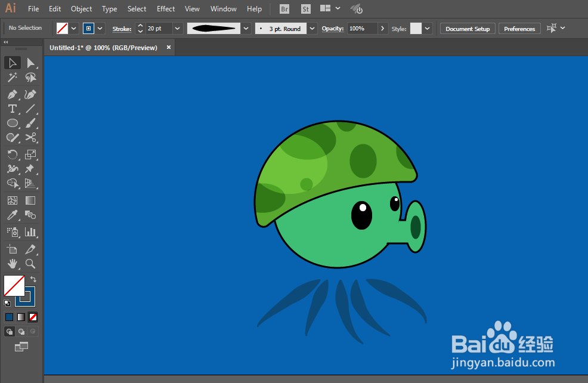The width and height of the screenshot is (588, 383).
Task: Set paint to solid Color mode
Action: coord(10,317)
